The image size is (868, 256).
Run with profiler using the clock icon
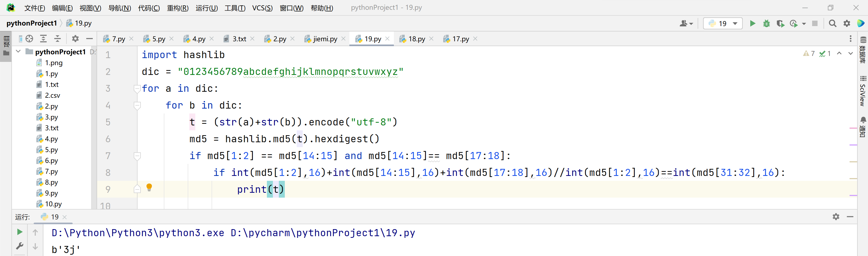click(794, 23)
